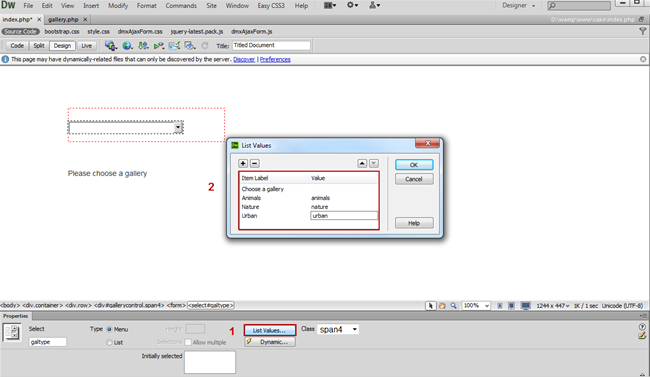Select the pointer Select tool in status bar
The height and width of the screenshot is (377, 650).
(431, 306)
